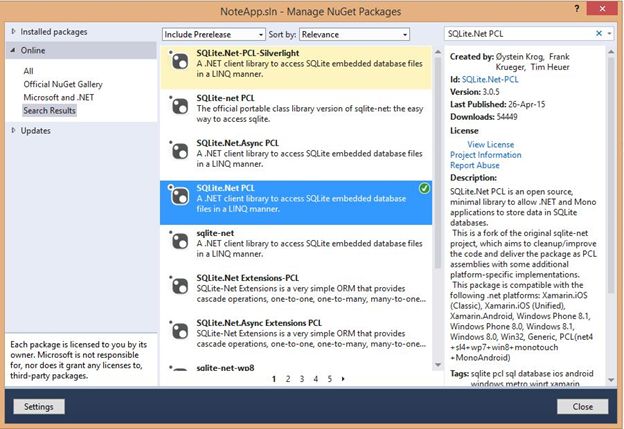Viewport: 624px width, 429px height.
Task: Go to results page 5
Action: click(330, 379)
